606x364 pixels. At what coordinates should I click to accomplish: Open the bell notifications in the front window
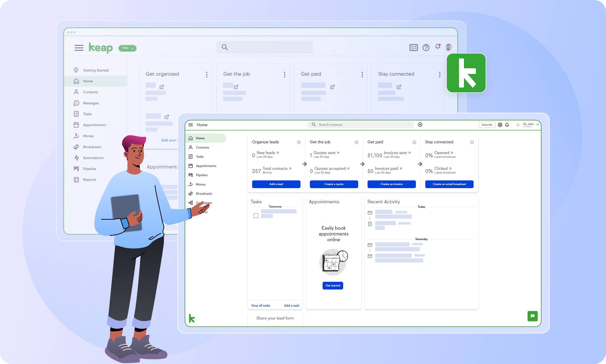(507, 125)
